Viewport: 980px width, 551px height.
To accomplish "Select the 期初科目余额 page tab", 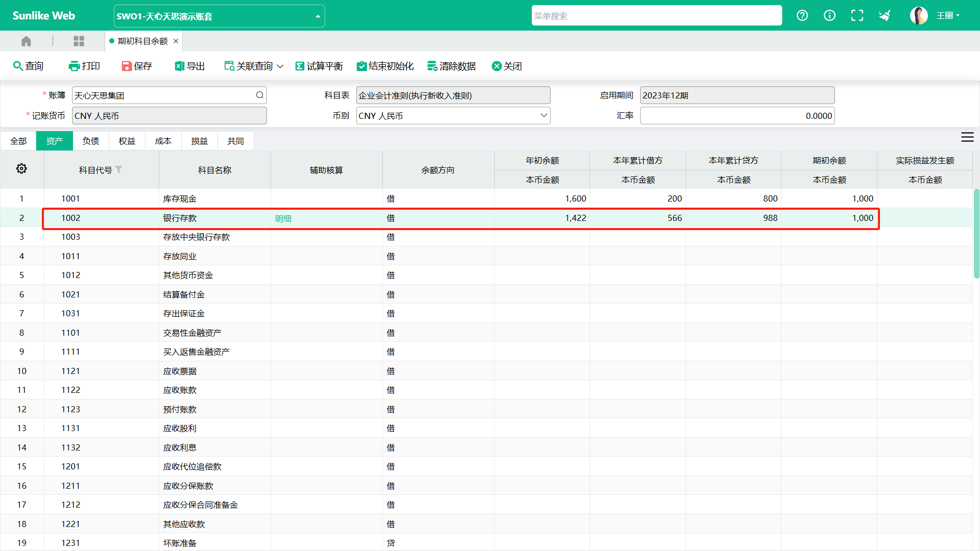I will tap(143, 41).
